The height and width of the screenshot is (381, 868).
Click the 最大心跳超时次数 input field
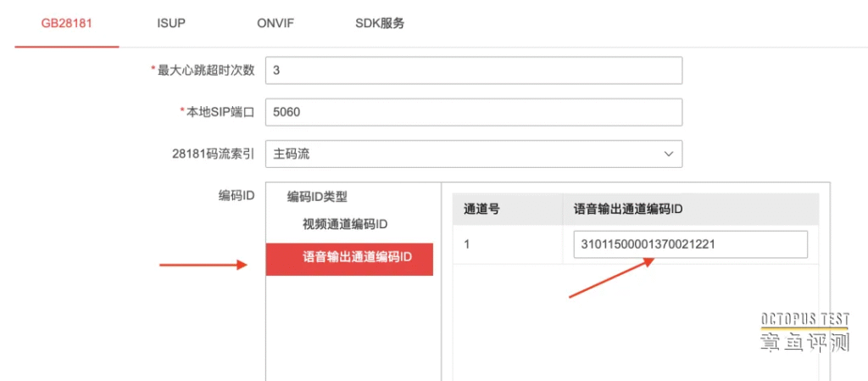(x=474, y=71)
